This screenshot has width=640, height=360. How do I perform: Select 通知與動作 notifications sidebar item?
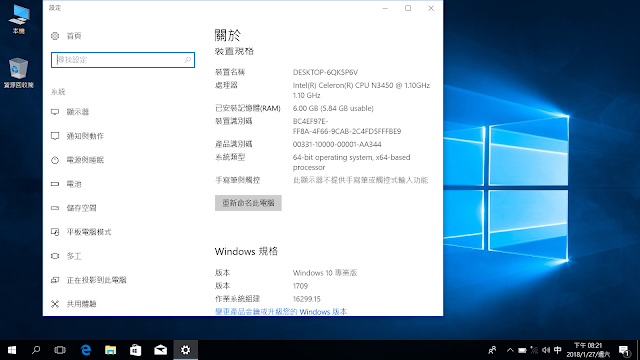(85, 136)
